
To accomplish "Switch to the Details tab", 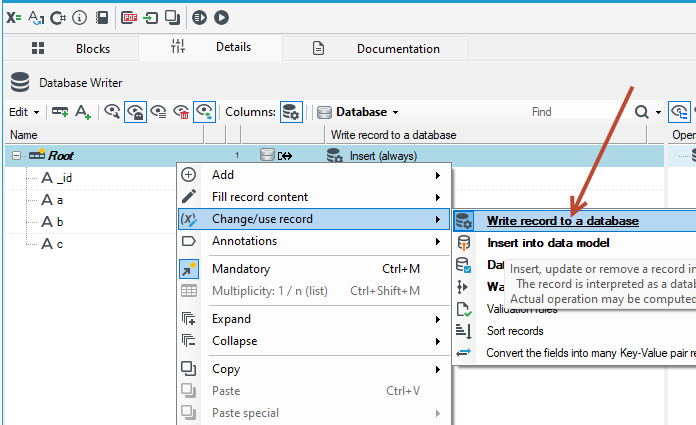I will point(210,47).
